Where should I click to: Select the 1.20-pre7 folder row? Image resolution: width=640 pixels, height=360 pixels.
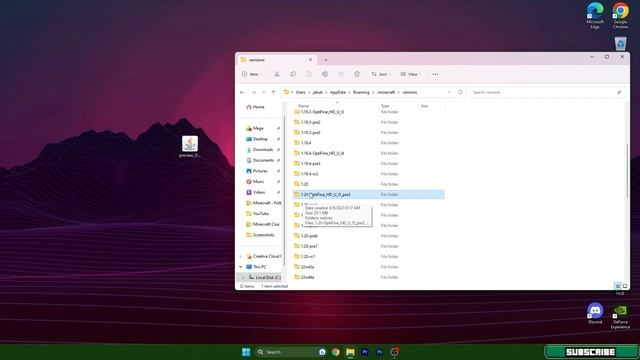(x=369, y=246)
